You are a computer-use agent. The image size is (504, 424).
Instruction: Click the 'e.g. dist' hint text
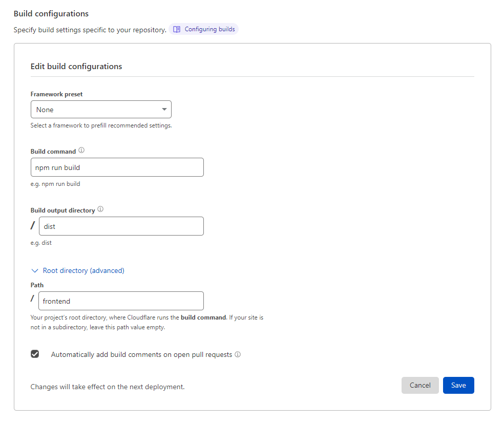(41, 243)
